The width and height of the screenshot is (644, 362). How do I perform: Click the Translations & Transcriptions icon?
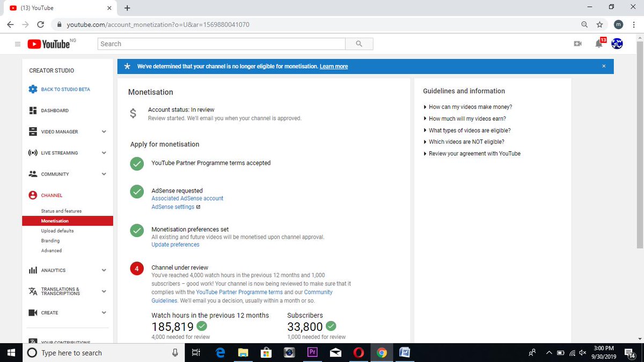(x=33, y=291)
